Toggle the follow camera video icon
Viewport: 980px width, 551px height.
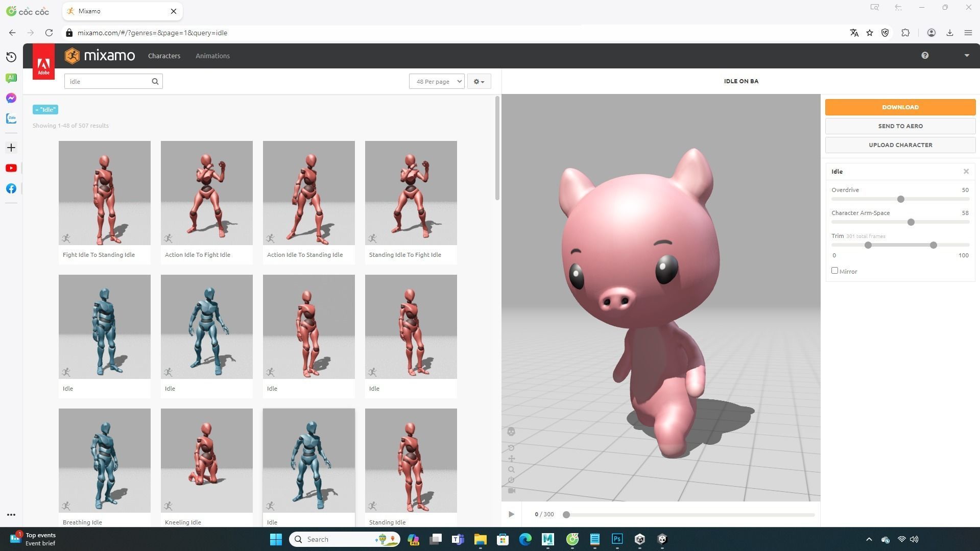click(511, 491)
